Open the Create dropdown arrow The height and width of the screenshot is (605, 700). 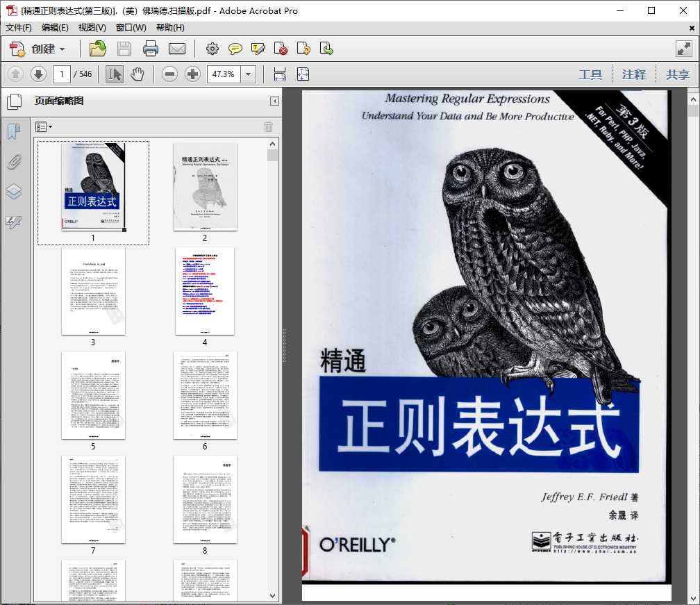62,49
